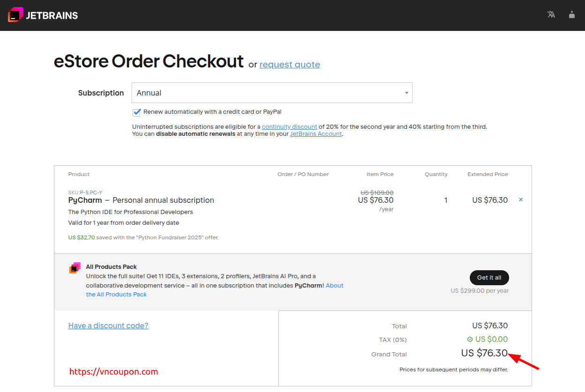The height and width of the screenshot is (392, 585).
Task: Open the Subscription dropdown
Action: coord(272,93)
